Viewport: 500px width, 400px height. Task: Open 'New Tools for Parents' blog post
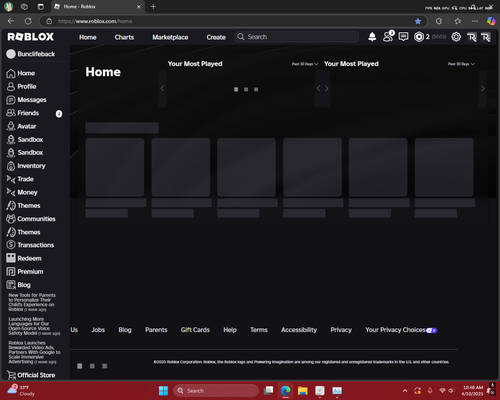32,302
